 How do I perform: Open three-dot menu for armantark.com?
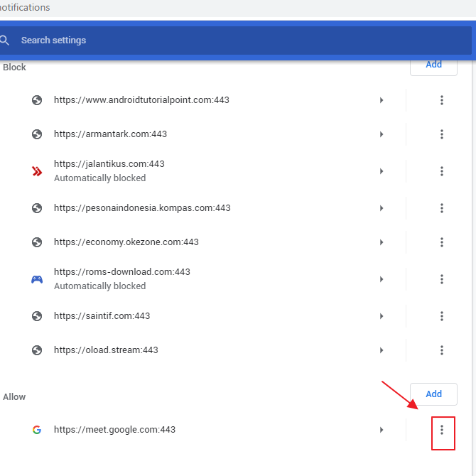coord(441,134)
